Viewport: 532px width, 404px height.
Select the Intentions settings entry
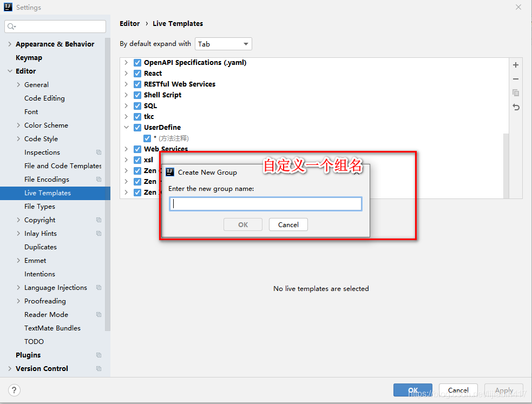pos(40,274)
